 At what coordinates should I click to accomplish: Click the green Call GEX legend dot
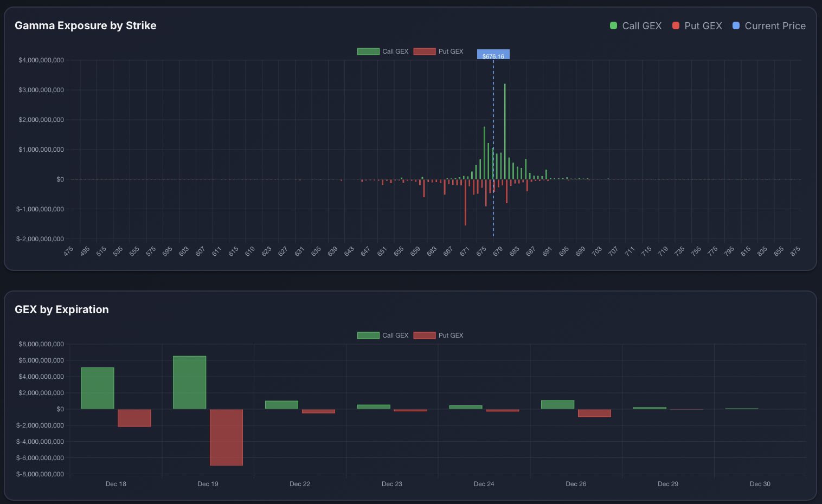[x=613, y=25]
